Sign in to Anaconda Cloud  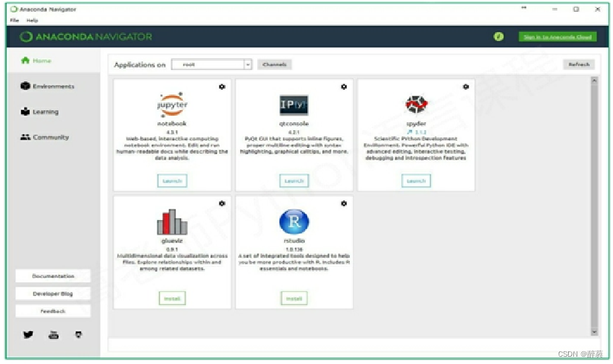(557, 37)
